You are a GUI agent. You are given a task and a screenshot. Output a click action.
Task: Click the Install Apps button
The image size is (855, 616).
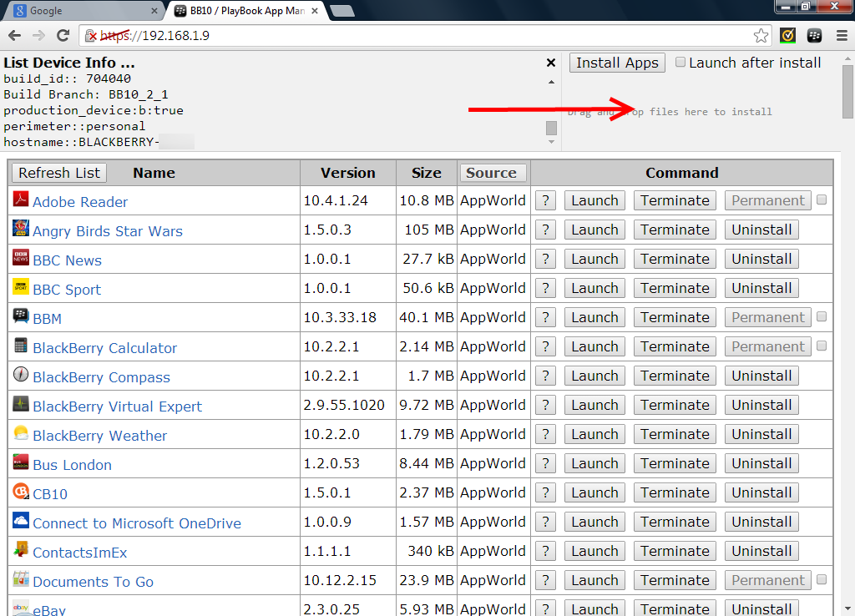click(x=617, y=63)
